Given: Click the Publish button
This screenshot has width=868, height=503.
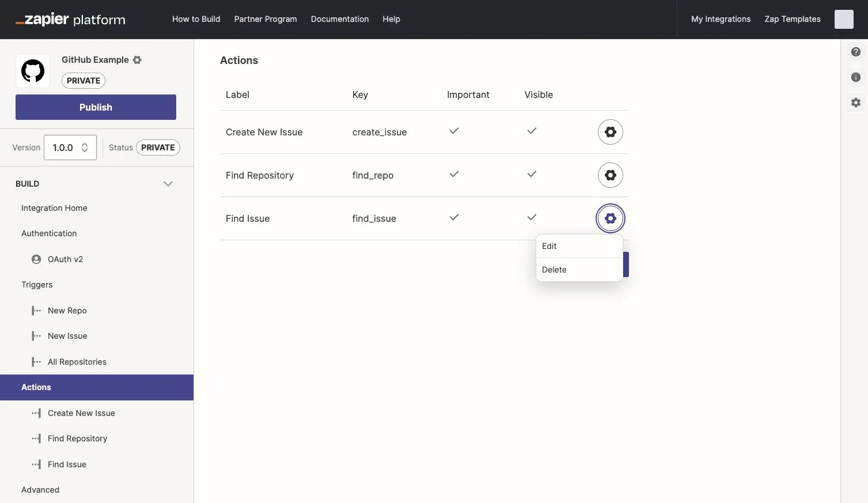Looking at the screenshot, I should (96, 107).
